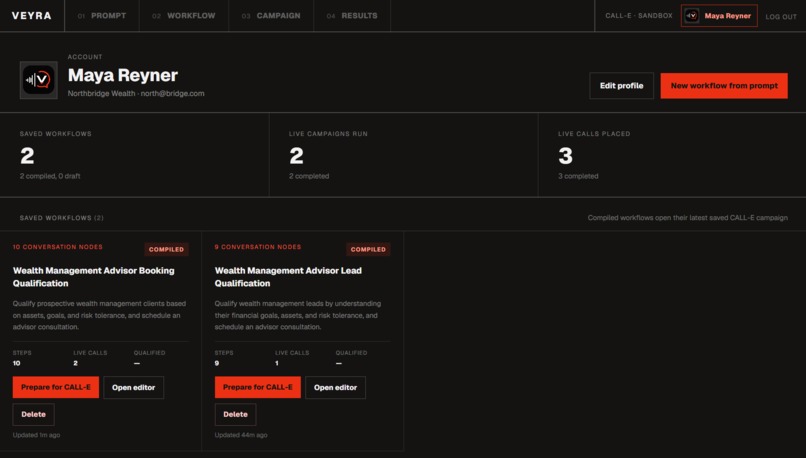Viewport: 806px width, 458px height.
Task: Delete the Advisor Booking workflow
Action: click(x=33, y=414)
